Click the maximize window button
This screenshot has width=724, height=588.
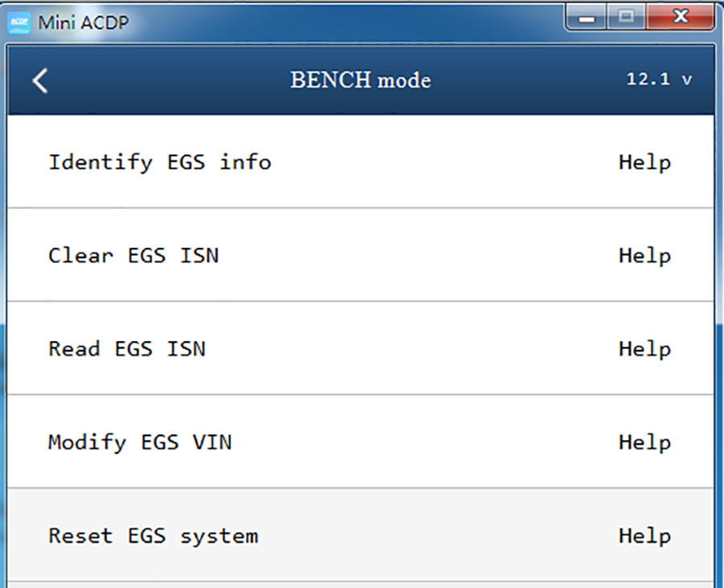coord(627,16)
